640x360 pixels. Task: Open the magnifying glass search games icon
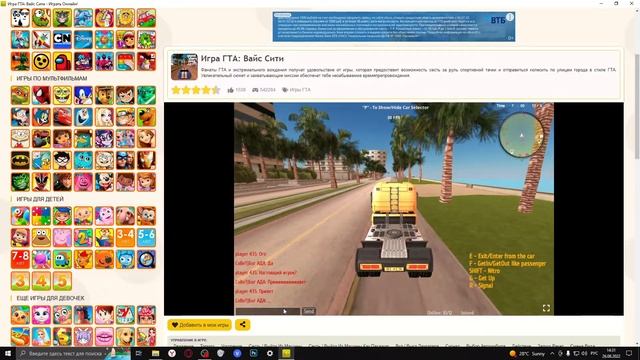146,259
